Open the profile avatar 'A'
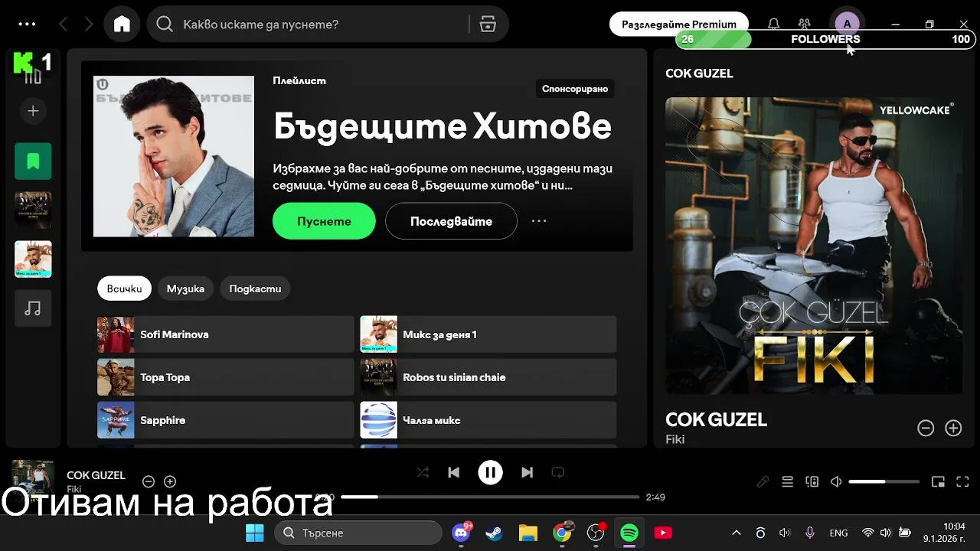The width and height of the screenshot is (980, 551). tap(847, 24)
